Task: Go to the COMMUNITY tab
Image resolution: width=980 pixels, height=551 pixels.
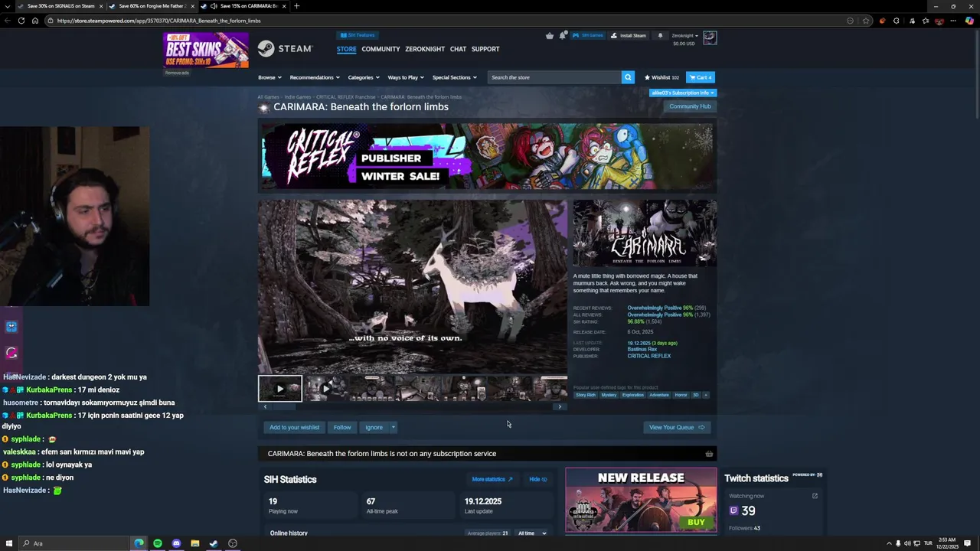Action: [381, 49]
